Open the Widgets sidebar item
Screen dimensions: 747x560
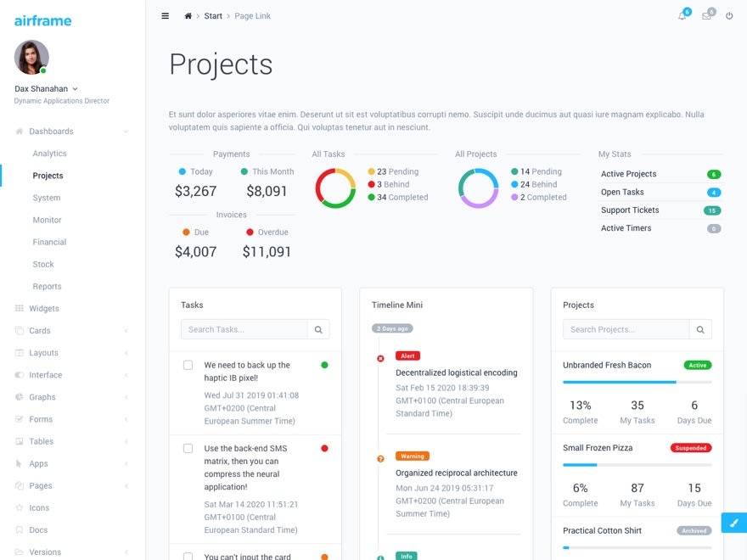pyautogui.click(x=44, y=309)
